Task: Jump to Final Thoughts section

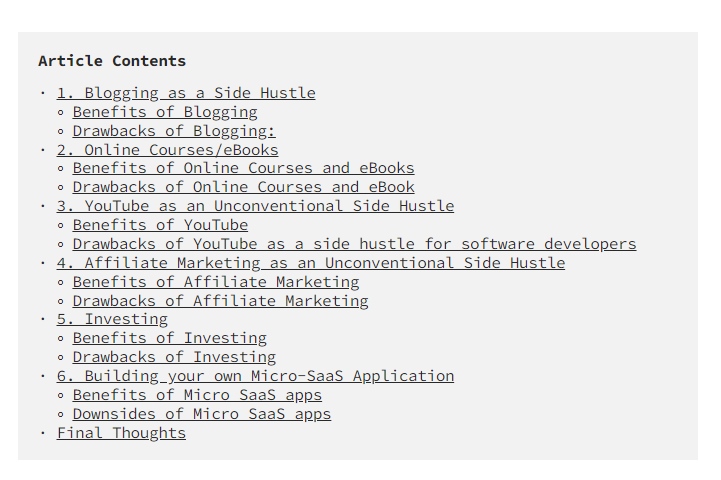Action: pyautogui.click(x=121, y=433)
